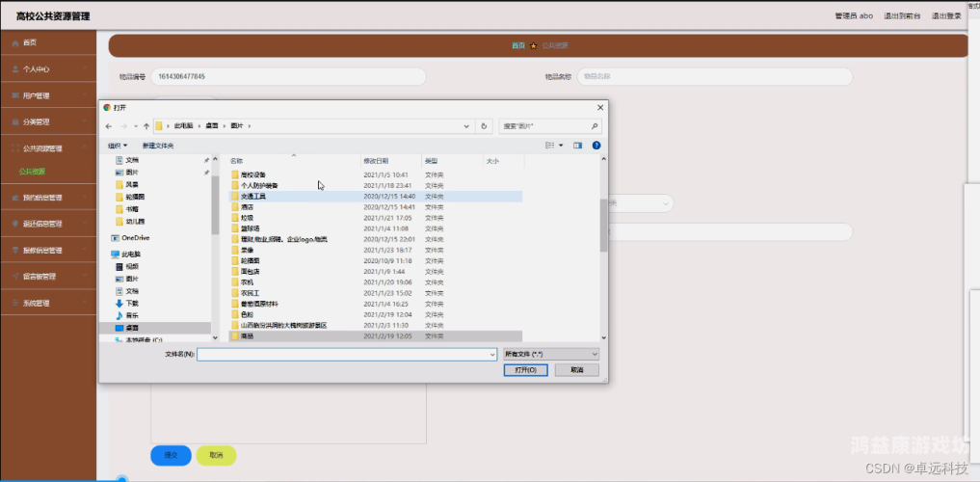The width and height of the screenshot is (980, 482).
Task: Click 新建文件夹 in the dialog toolbar
Action: coord(158,146)
